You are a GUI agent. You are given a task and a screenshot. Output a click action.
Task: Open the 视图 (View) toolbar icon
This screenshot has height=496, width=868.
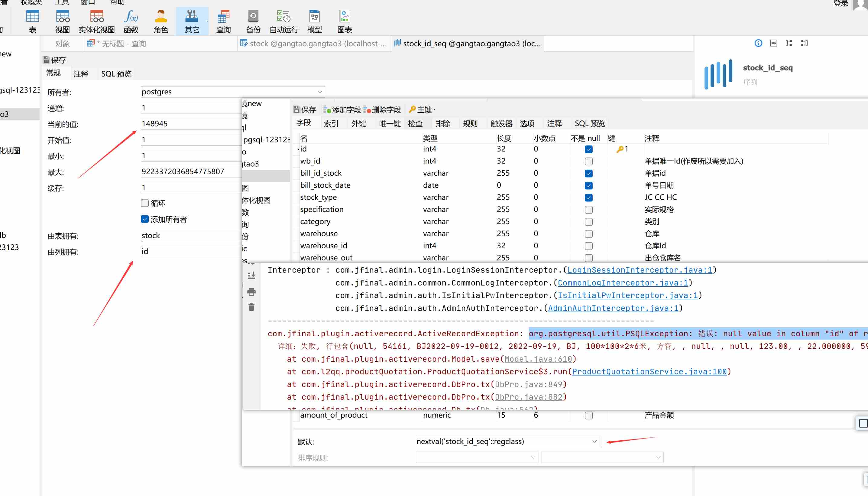click(x=62, y=21)
